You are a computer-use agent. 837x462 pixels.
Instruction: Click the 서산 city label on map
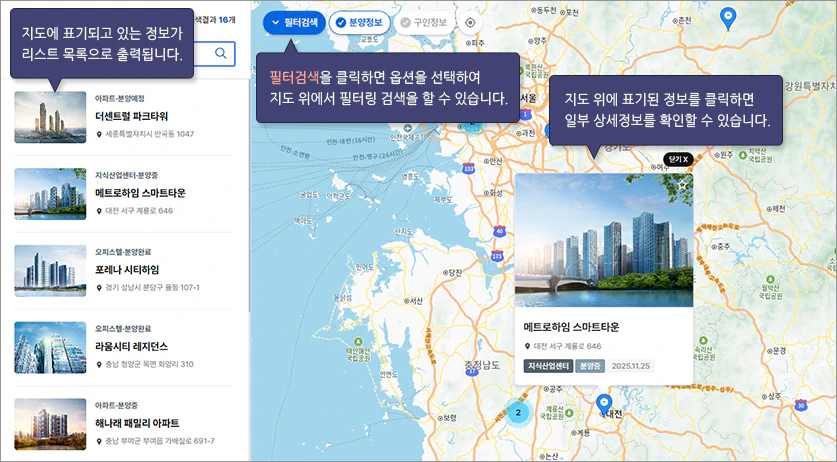(x=413, y=301)
